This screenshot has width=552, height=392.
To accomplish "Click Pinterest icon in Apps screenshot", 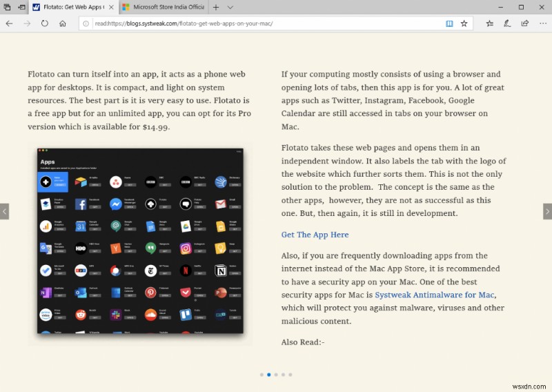I will 150,293.
